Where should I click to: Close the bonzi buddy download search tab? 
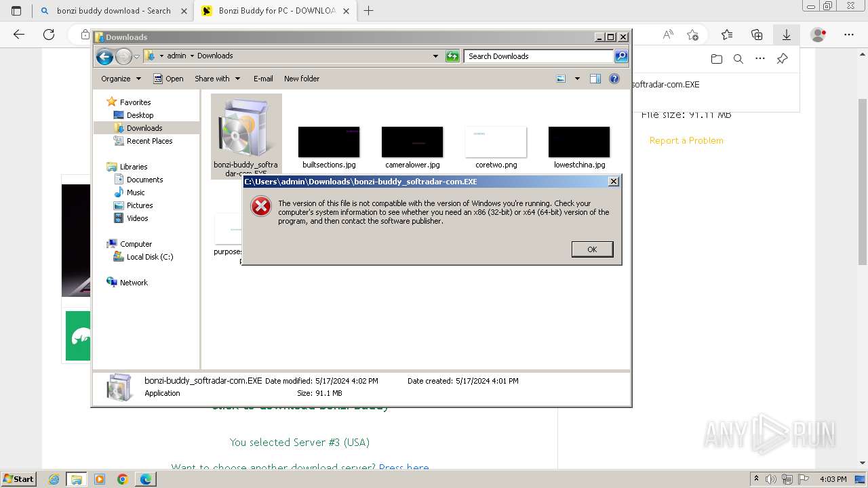[184, 11]
